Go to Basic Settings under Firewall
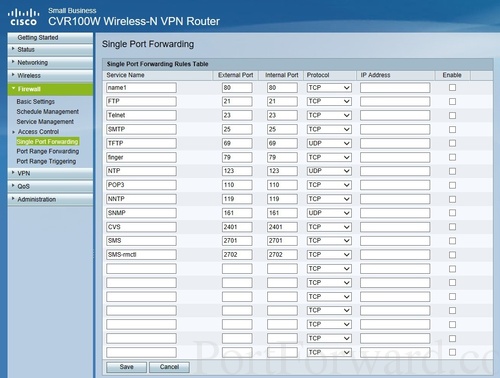The image size is (500, 378). coord(36,101)
